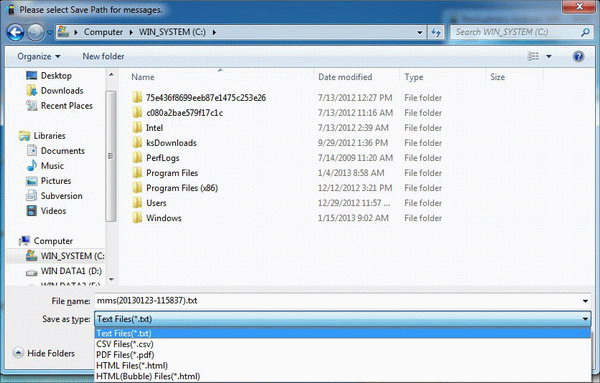Open the Organize menu
The height and width of the screenshot is (383, 600).
tap(39, 56)
